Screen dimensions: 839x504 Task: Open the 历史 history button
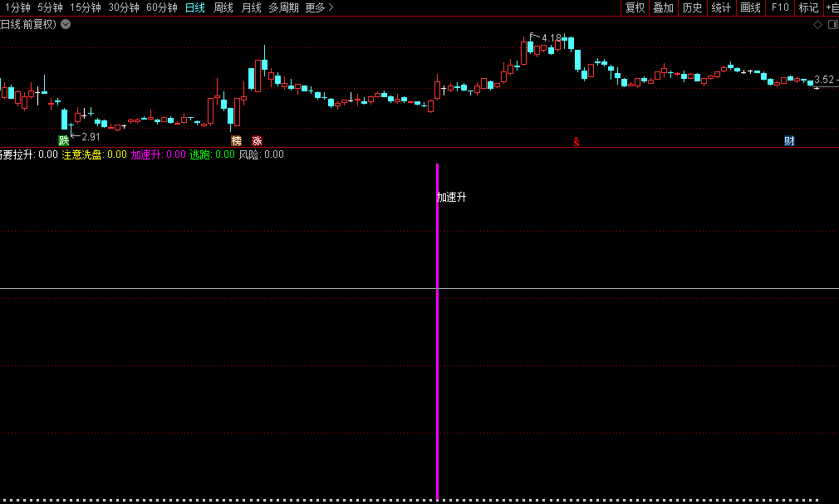(x=692, y=7)
